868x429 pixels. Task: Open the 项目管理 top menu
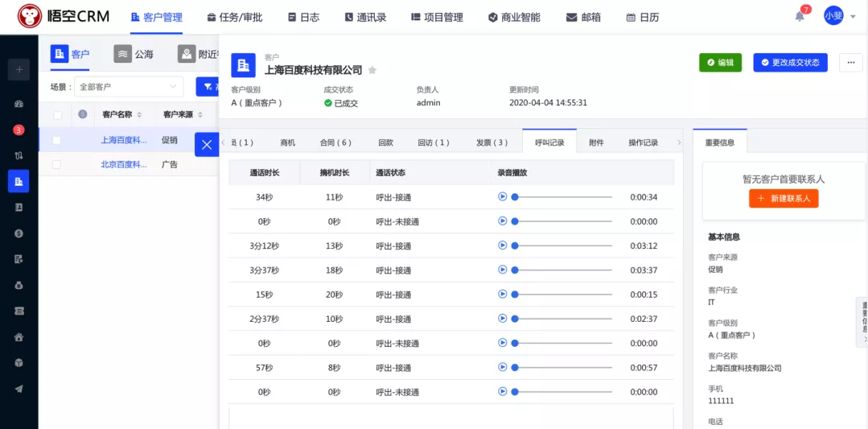437,17
